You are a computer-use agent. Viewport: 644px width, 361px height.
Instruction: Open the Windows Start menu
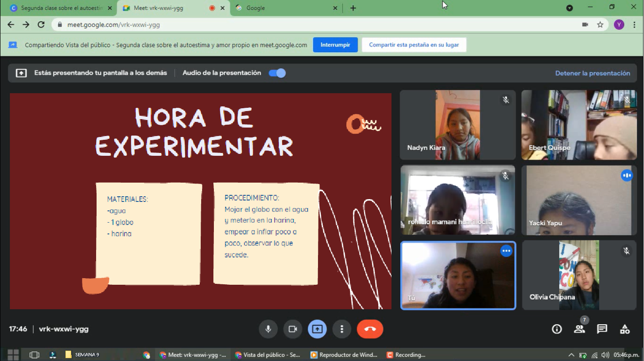tap(13, 354)
